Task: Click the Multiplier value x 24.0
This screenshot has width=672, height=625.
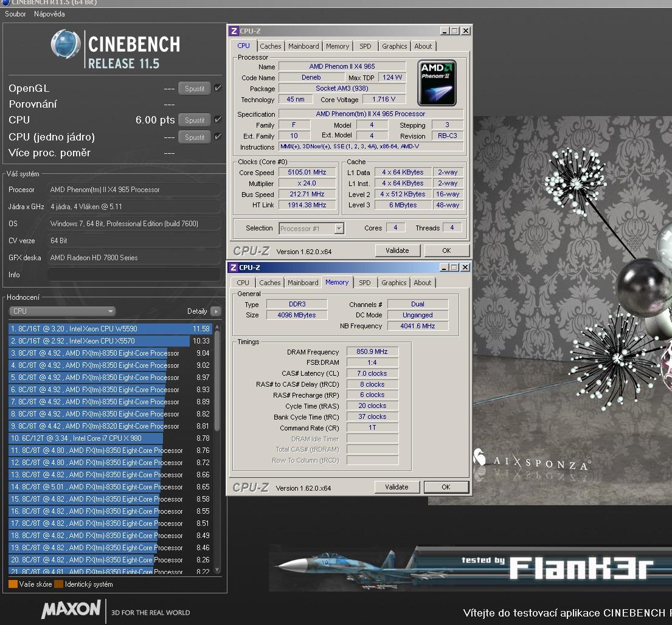Action: coord(307,183)
